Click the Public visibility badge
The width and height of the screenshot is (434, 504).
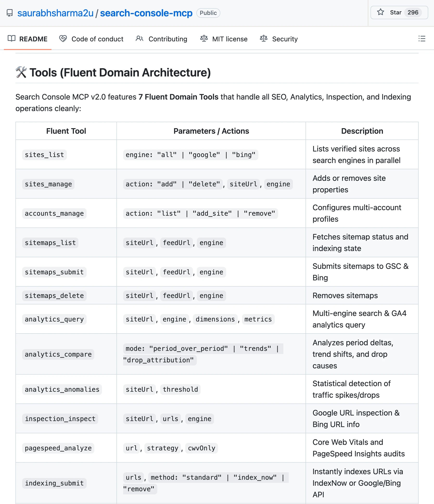pos(208,13)
